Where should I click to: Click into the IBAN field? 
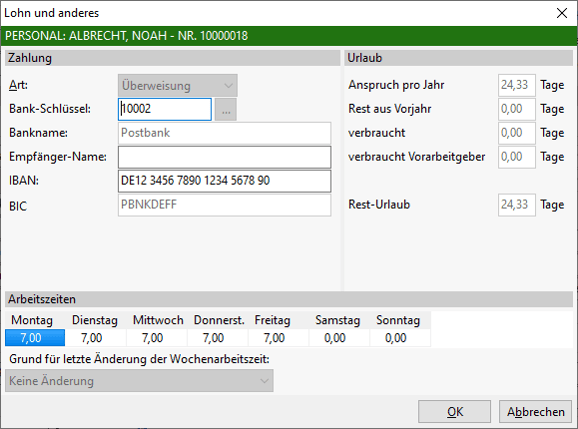224,181
